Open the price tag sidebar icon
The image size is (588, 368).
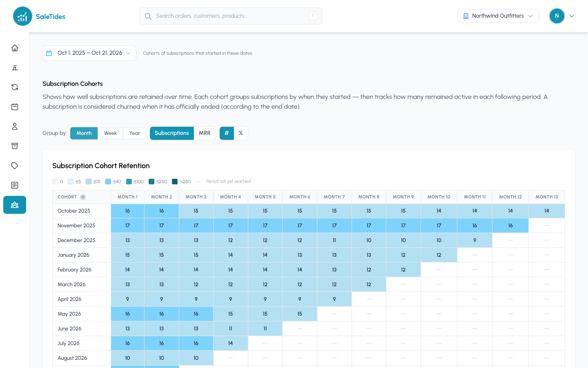coord(15,166)
